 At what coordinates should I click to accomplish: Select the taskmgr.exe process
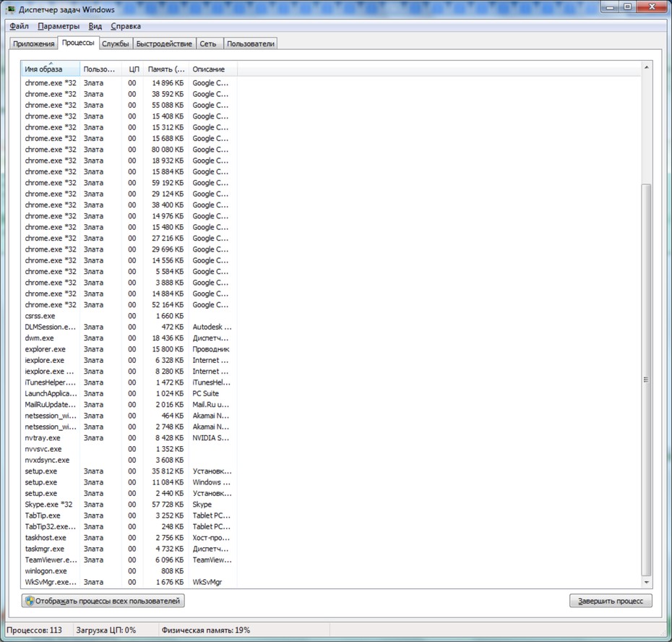pyautogui.click(x=129, y=549)
